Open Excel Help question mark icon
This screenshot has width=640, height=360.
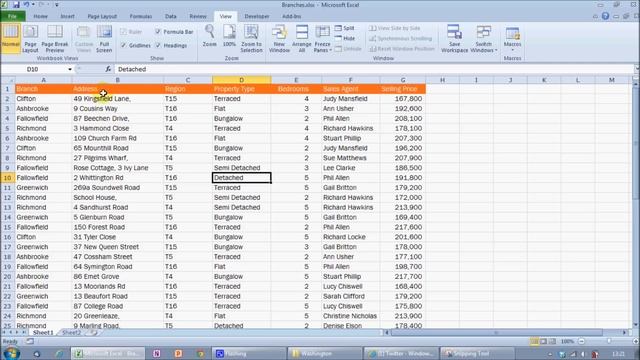(605, 16)
